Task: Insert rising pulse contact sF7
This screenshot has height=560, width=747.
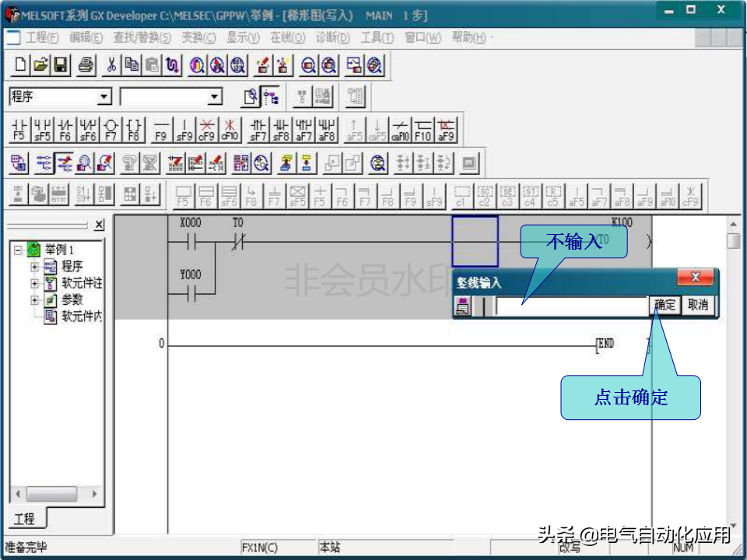Action: 258,130
